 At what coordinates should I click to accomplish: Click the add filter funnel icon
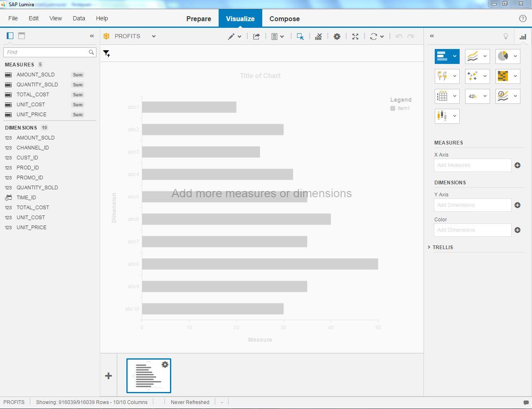pos(106,53)
